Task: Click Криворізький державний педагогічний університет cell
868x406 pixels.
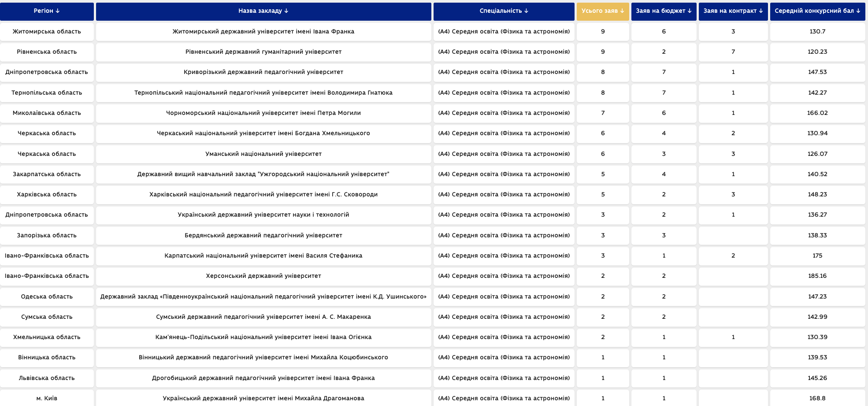Action: 263,72
